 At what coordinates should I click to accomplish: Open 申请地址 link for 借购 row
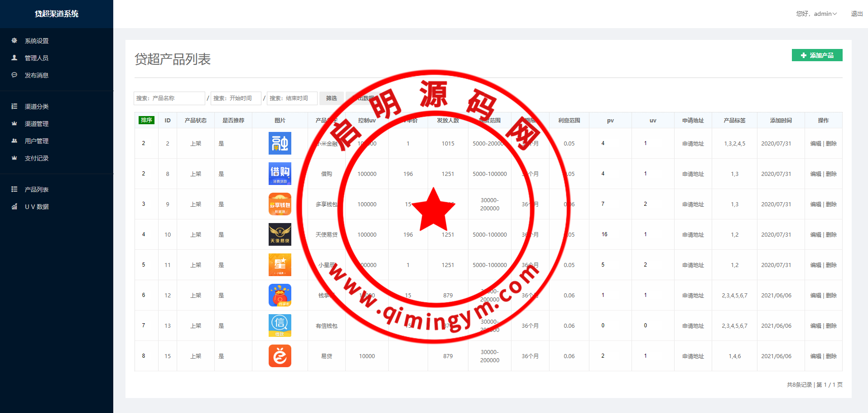tap(693, 174)
